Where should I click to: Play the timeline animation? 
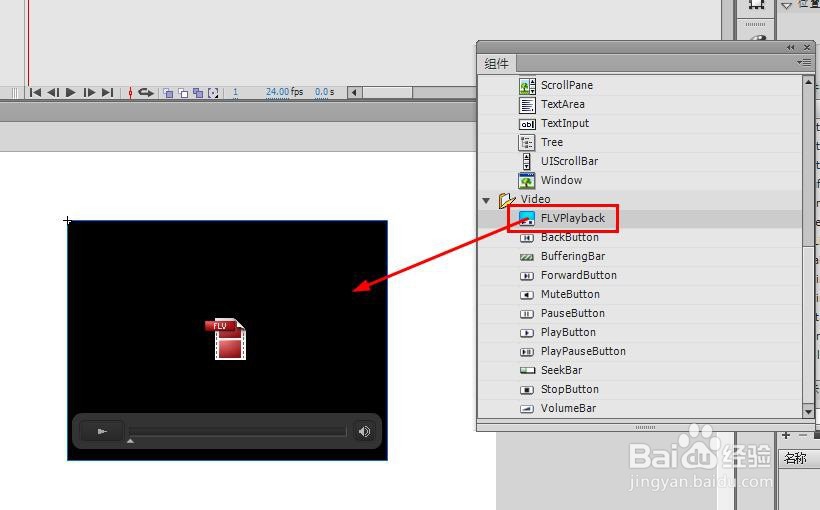coord(71,93)
